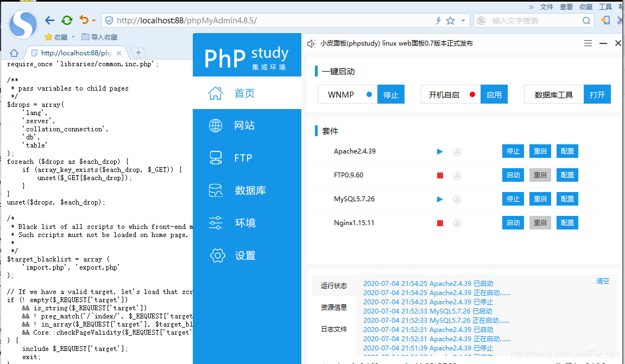Open 环境 section in sidebar
This screenshot has height=364, width=625.
tap(247, 223)
